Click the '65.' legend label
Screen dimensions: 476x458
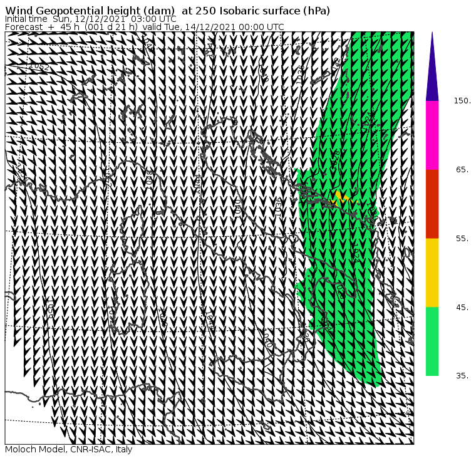click(462, 170)
